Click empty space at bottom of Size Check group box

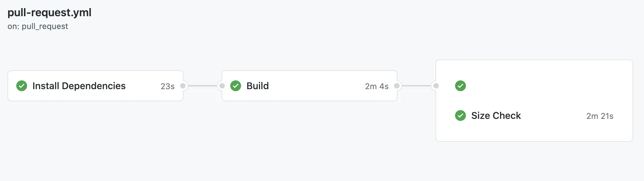coord(534,133)
